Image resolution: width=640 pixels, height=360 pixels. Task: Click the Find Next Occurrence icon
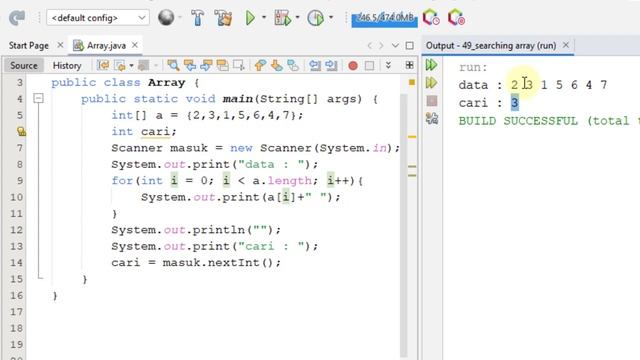pyautogui.click(x=206, y=65)
